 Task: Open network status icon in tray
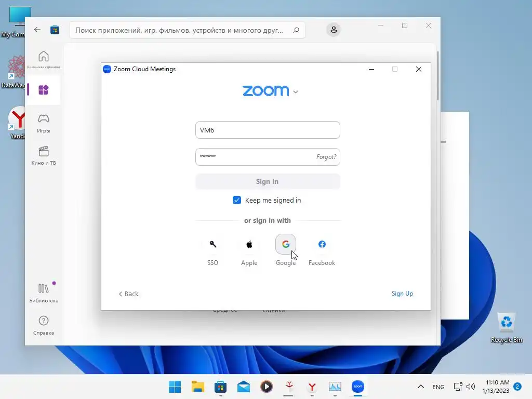pyautogui.click(x=458, y=387)
